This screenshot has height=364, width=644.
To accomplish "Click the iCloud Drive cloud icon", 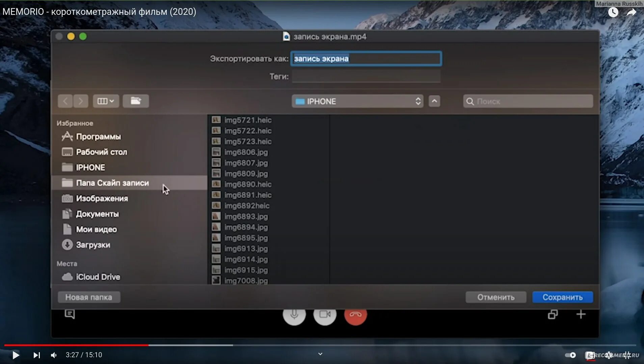I will click(x=67, y=277).
